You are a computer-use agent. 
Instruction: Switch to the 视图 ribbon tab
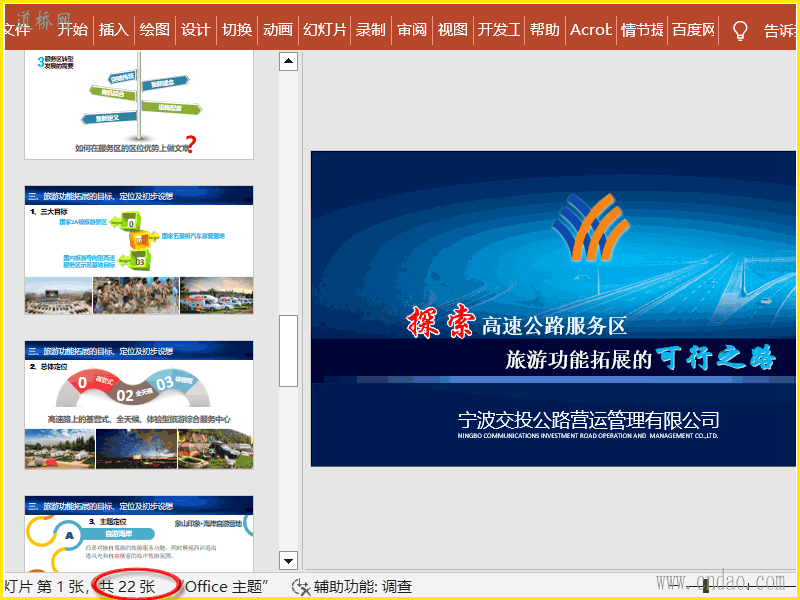[x=453, y=30]
